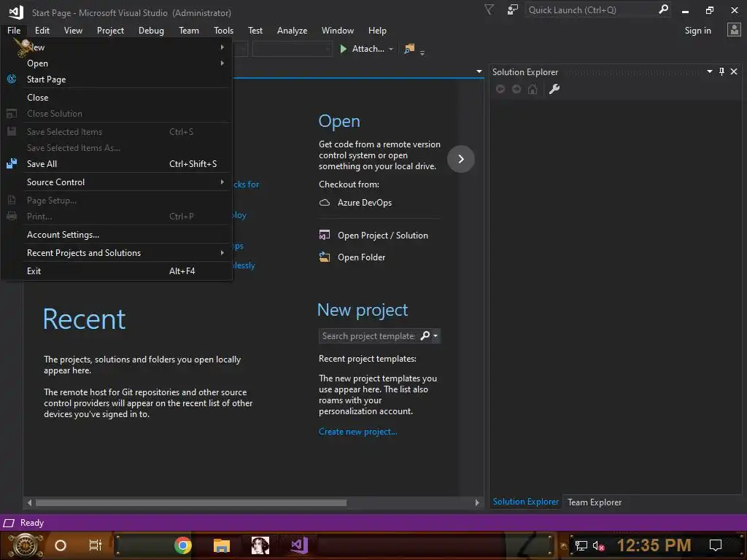The image size is (747, 560).
Task: Click the horizontal scrollbar right arrow
Action: pos(477,502)
